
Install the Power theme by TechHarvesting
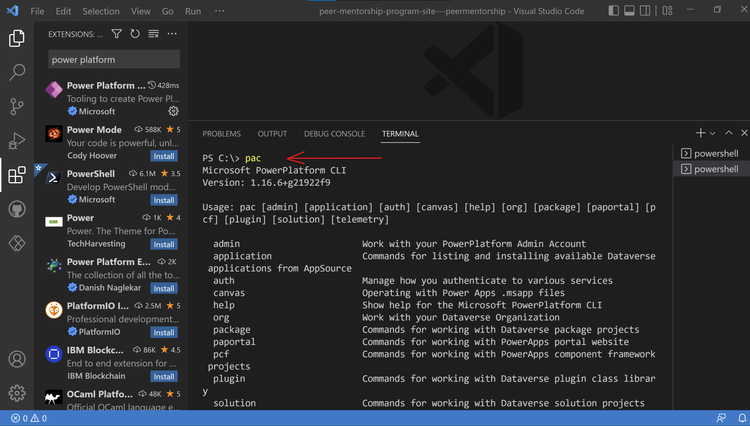pyautogui.click(x=164, y=244)
